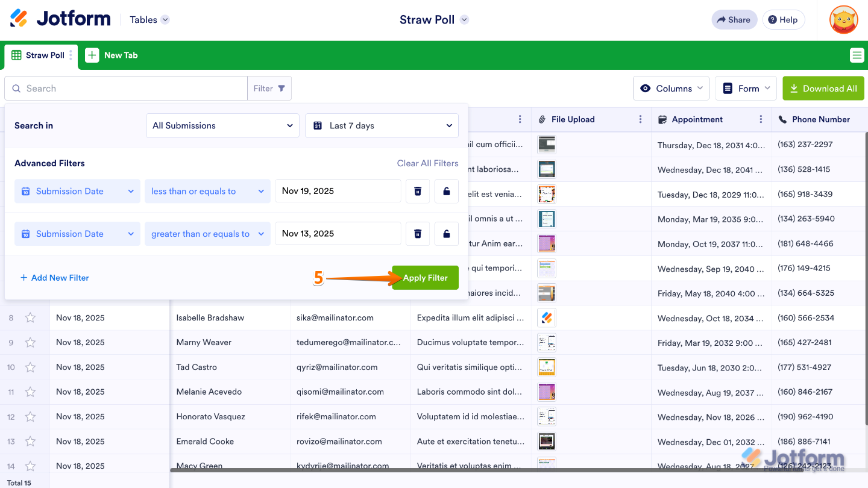This screenshot has width=868, height=488.
Task: Edit the Nov 19, 2025 date field
Action: pyautogui.click(x=338, y=190)
